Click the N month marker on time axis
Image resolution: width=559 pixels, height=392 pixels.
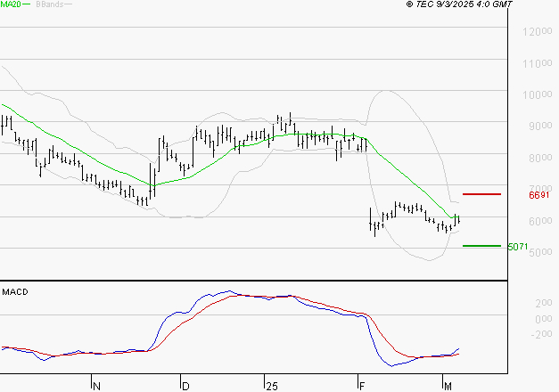click(96, 386)
